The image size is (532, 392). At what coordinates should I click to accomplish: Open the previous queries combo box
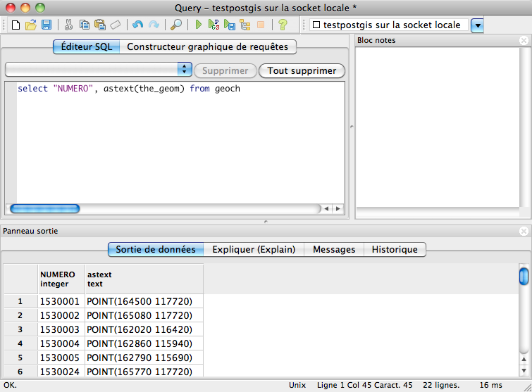coord(185,70)
